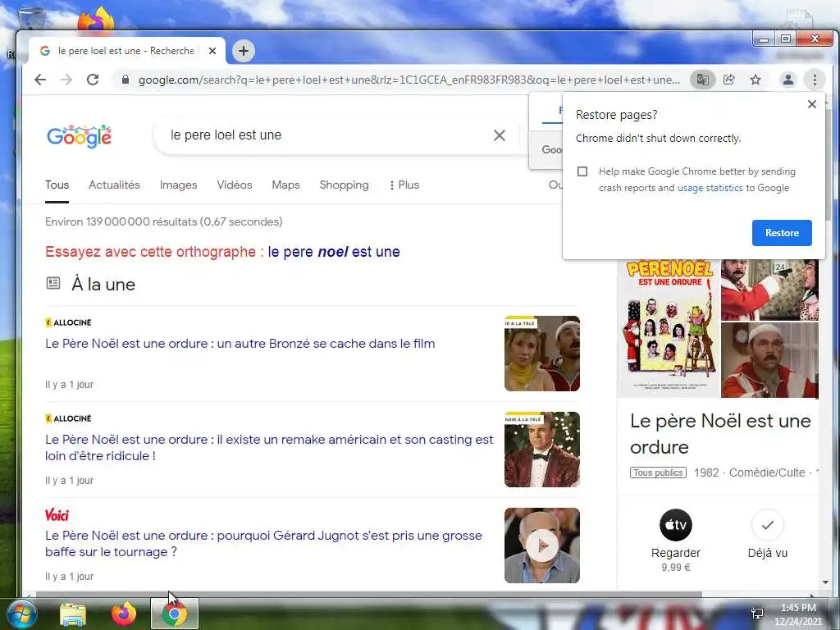Clear the search box with the X icon
Screen dimensions: 840x630
point(500,135)
